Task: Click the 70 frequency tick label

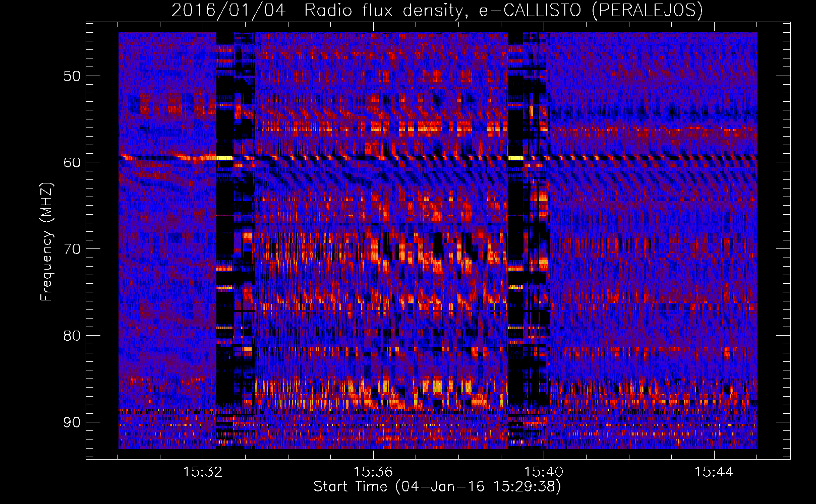Action: [x=72, y=249]
